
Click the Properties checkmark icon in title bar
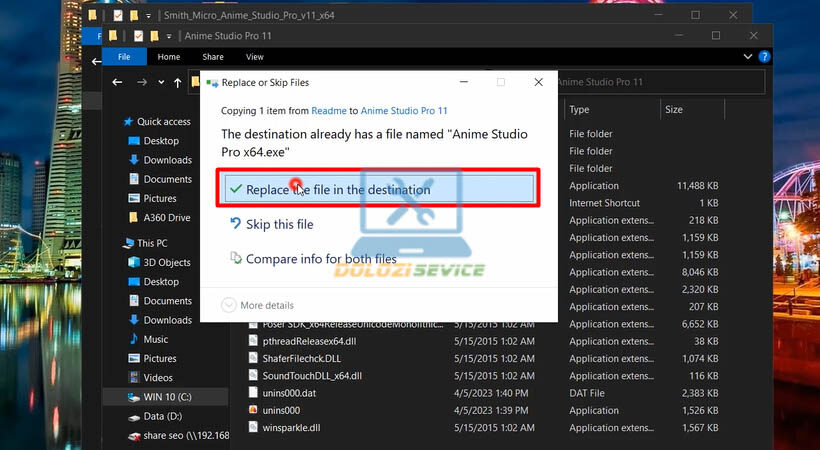click(x=138, y=36)
